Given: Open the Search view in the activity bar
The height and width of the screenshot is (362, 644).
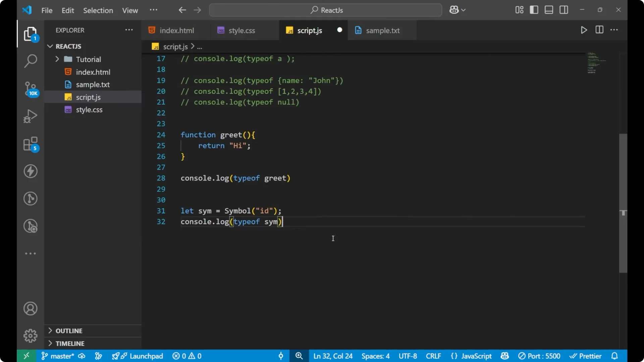Looking at the screenshot, I should coord(30,61).
